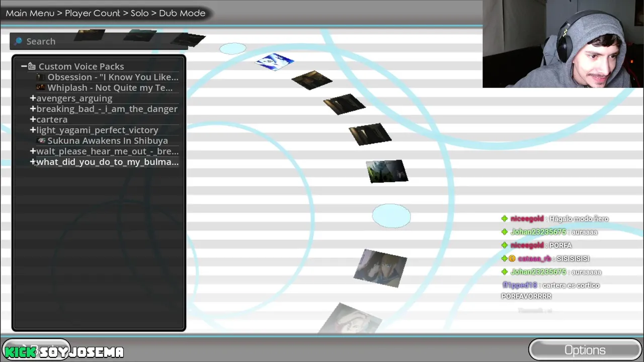Select the blue-and-white thumbnail in the carousel

(275, 62)
